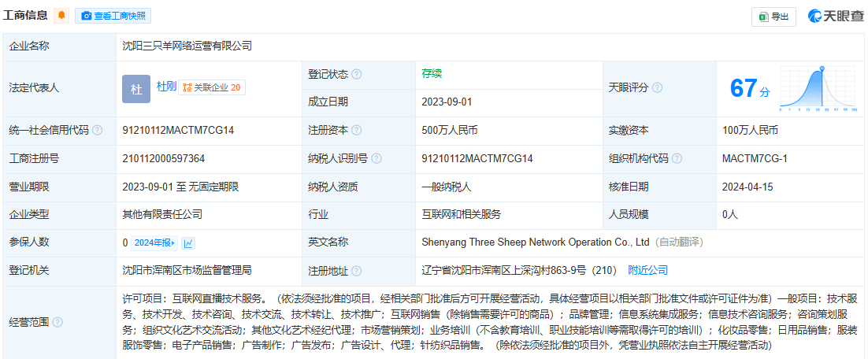Click the score distribution curve chart
The width and height of the screenshot is (868, 359).
[818, 89]
